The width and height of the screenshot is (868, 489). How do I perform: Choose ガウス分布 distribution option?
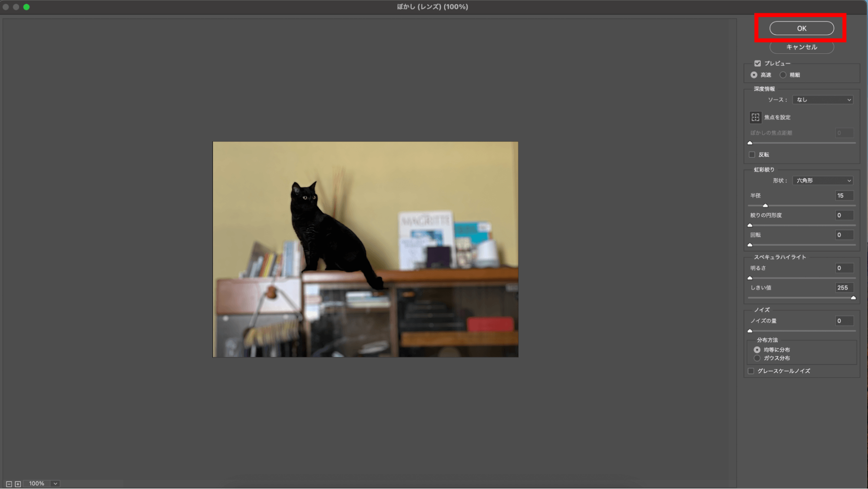click(757, 358)
